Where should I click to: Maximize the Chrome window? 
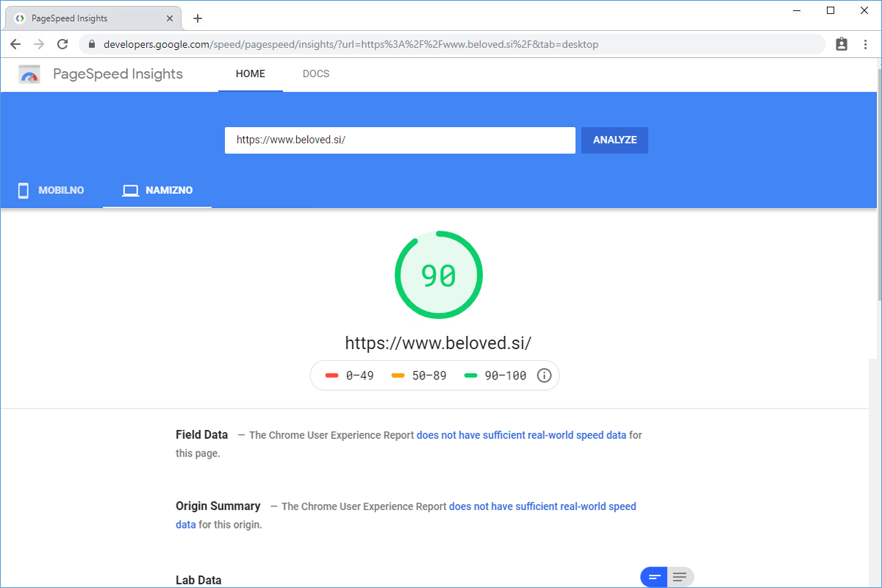click(831, 10)
